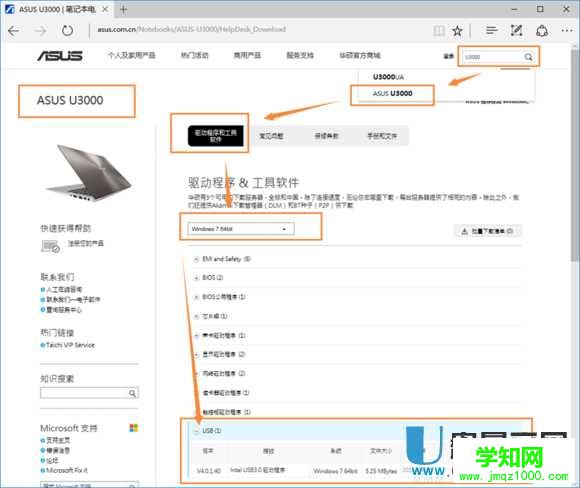Click the address bar URL
This screenshot has width=580, height=488.
(191, 30)
